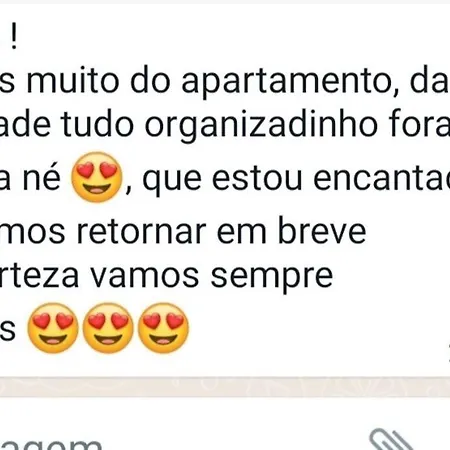This screenshot has height=450, width=450.
Task: Click the last heart-eyes emoji in the trio
Action: tap(163, 328)
